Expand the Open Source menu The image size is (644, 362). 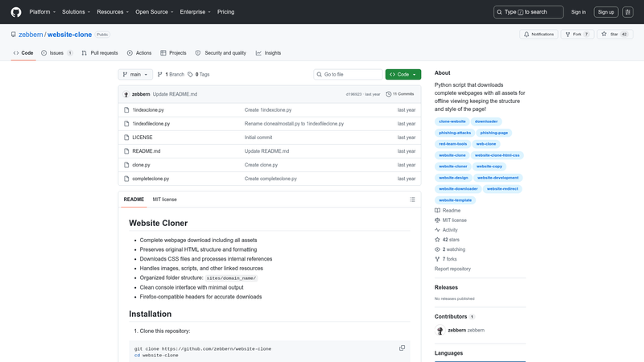(155, 12)
